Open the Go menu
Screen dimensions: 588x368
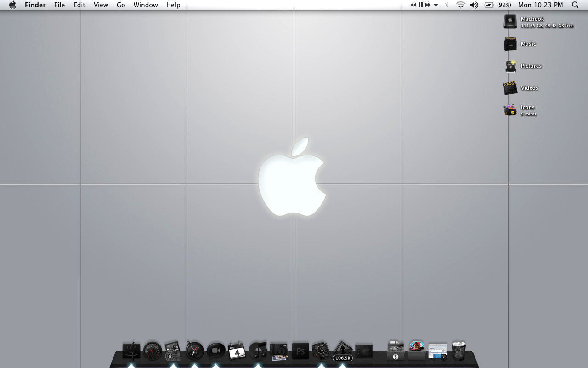pos(120,5)
